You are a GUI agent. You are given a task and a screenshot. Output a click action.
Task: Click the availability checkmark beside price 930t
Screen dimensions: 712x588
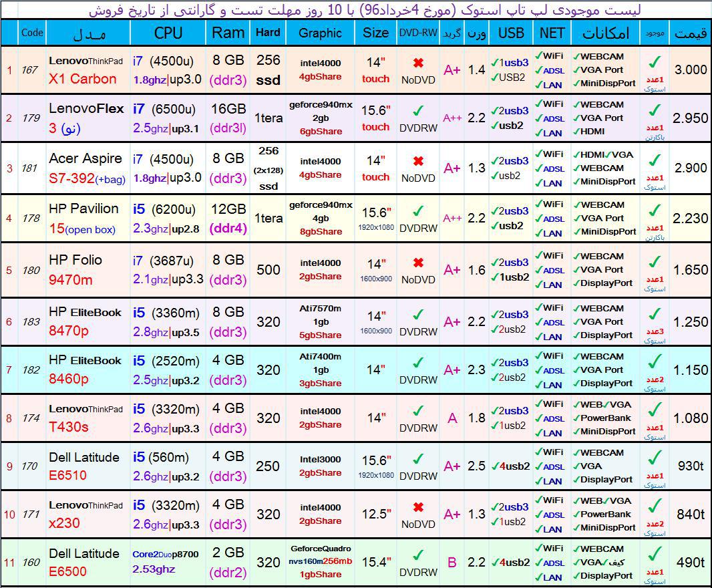(x=655, y=458)
